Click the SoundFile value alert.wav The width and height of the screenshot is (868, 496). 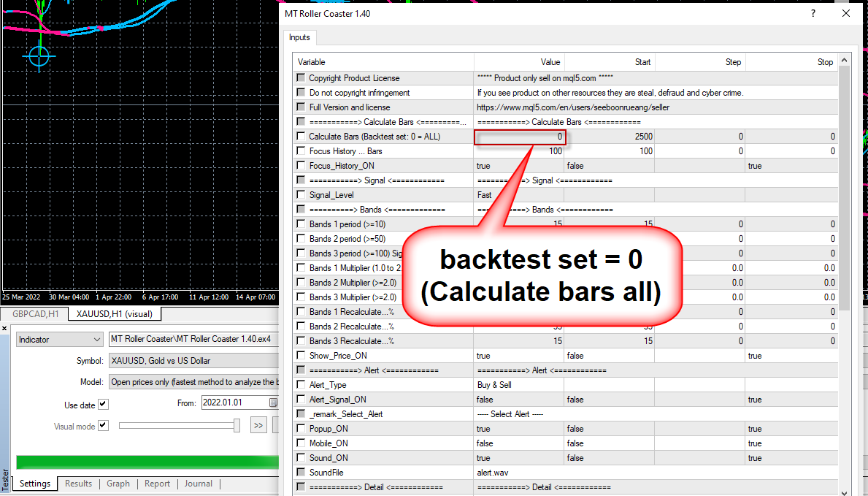(493, 472)
